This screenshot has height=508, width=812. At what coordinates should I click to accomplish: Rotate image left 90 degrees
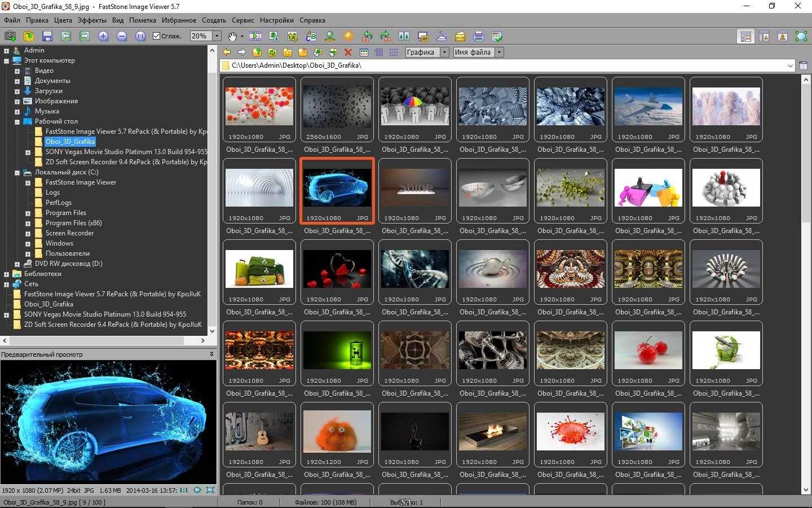(367, 36)
